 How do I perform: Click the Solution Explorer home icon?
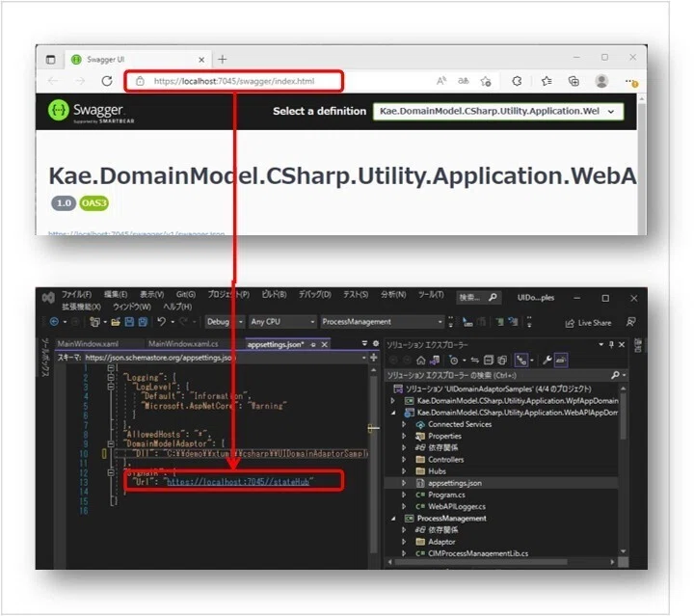click(421, 361)
